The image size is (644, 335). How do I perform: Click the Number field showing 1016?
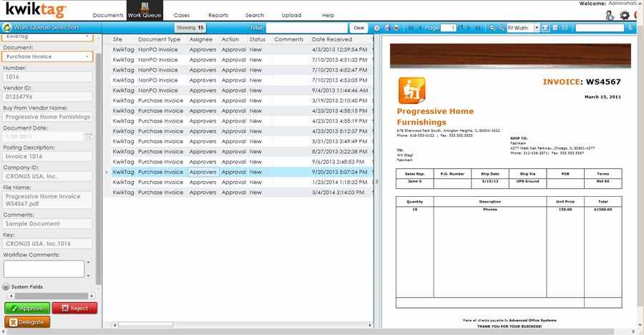pos(48,77)
